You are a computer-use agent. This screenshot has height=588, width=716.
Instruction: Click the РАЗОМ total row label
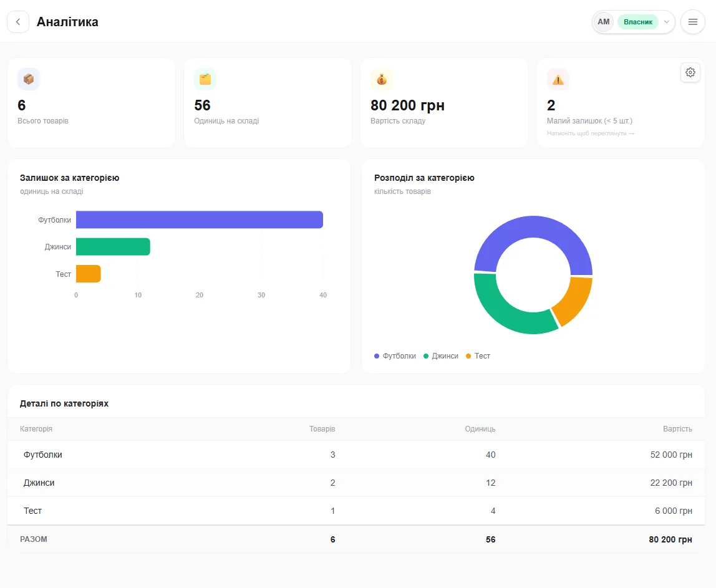click(34, 539)
